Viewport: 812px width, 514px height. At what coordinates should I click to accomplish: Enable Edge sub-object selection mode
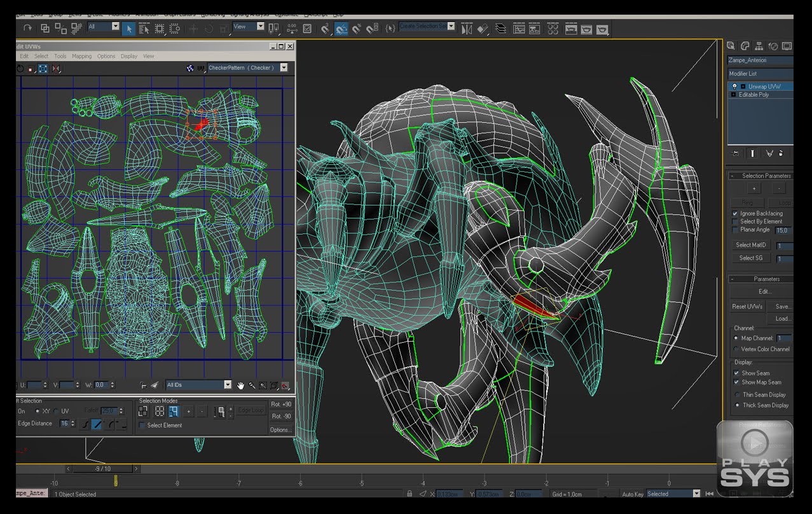[159, 412]
